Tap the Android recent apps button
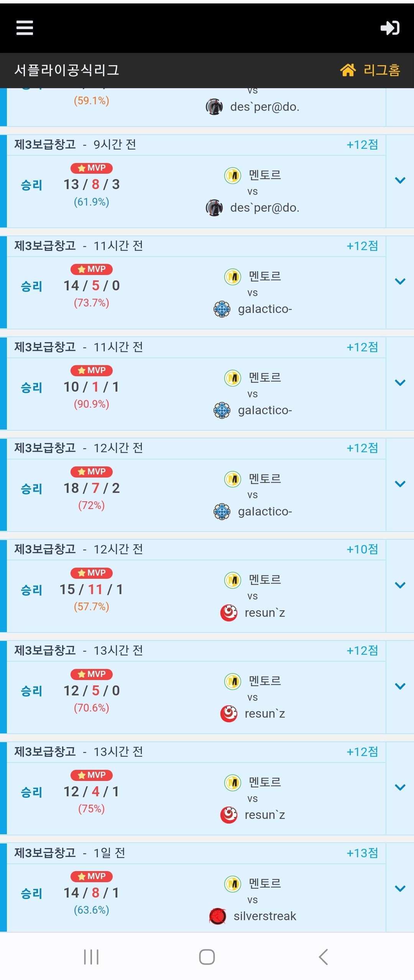 coord(91,957)
